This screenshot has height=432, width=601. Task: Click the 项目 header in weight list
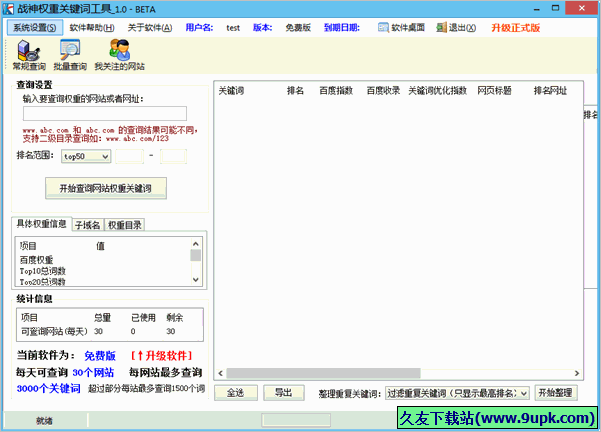(28, 246)
